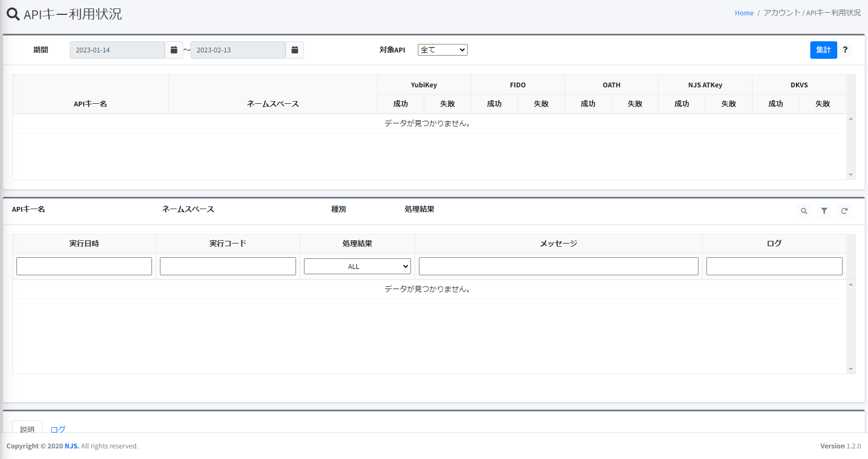This screenshot has width=868, height=459.
Task: Click the OATH column group header
Action: click(x=612, y=85)
